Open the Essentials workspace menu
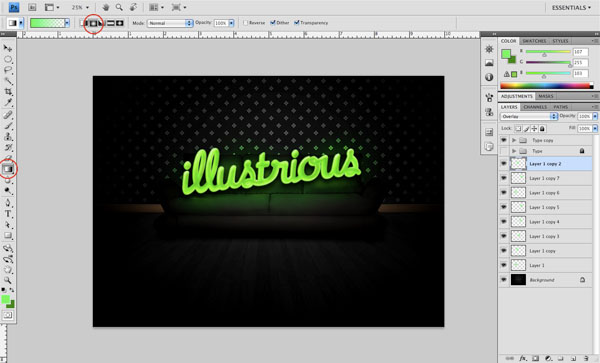Screen dimensions: 600x363 (571, 8)
